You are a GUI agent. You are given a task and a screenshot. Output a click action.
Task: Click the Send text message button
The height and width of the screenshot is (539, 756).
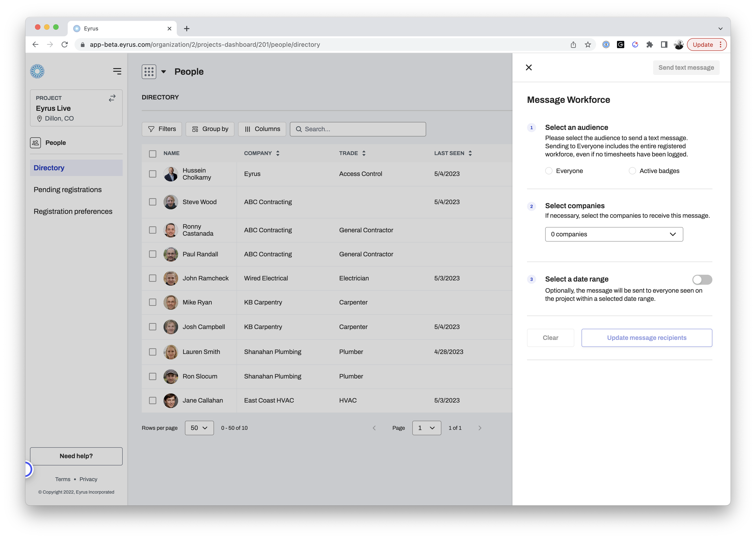[x=686, y=67]
